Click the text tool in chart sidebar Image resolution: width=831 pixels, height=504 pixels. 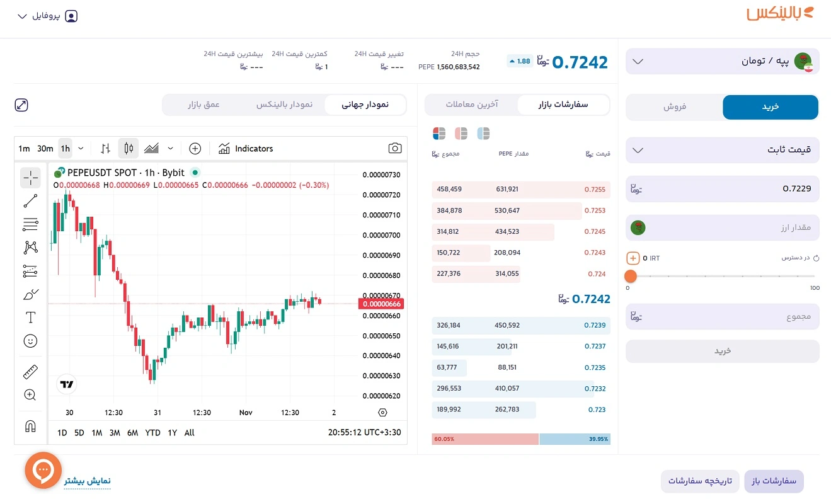point(30,317)
